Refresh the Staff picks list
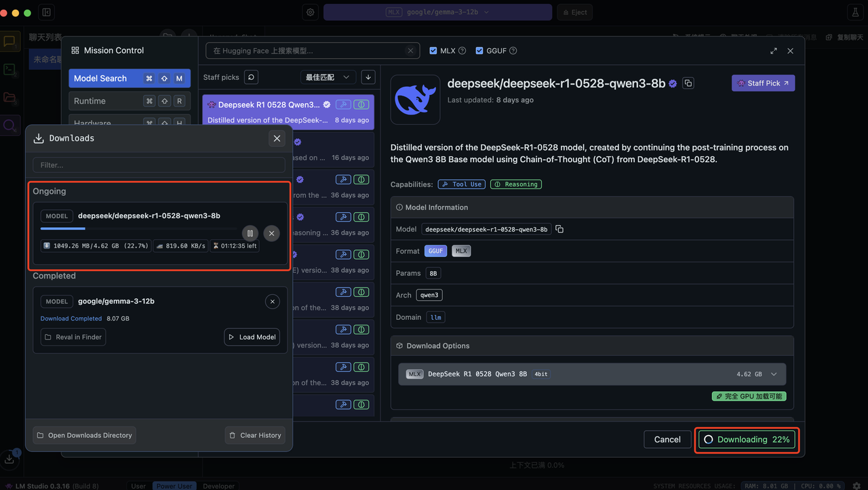The image size is (868, 490). (x=251, y=77)
